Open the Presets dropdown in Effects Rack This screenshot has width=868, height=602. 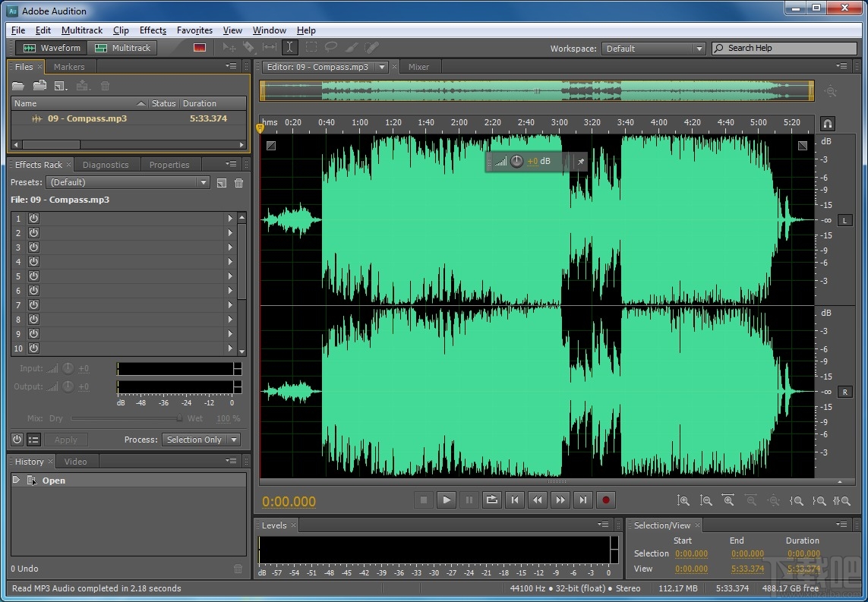(x=128, y=182)
